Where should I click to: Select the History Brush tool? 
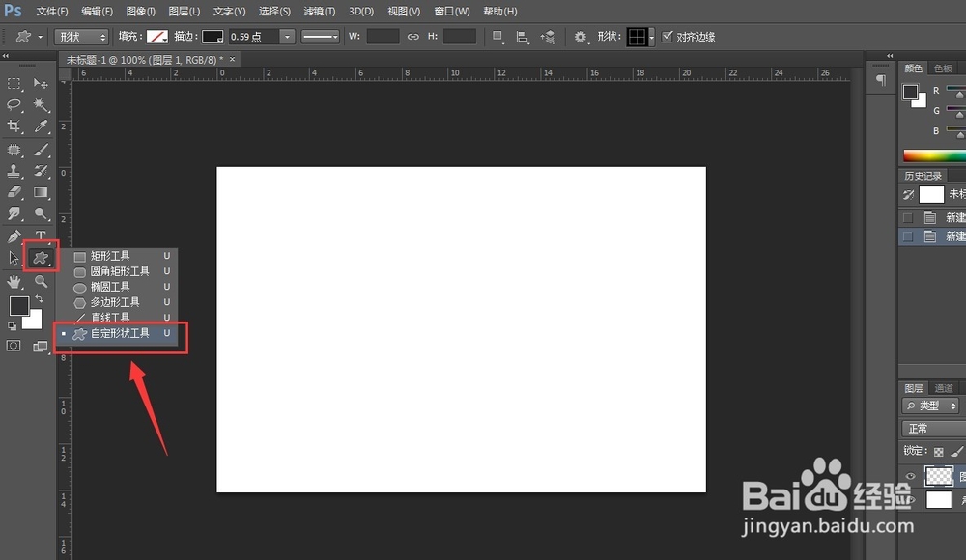[x=41, y=171]
